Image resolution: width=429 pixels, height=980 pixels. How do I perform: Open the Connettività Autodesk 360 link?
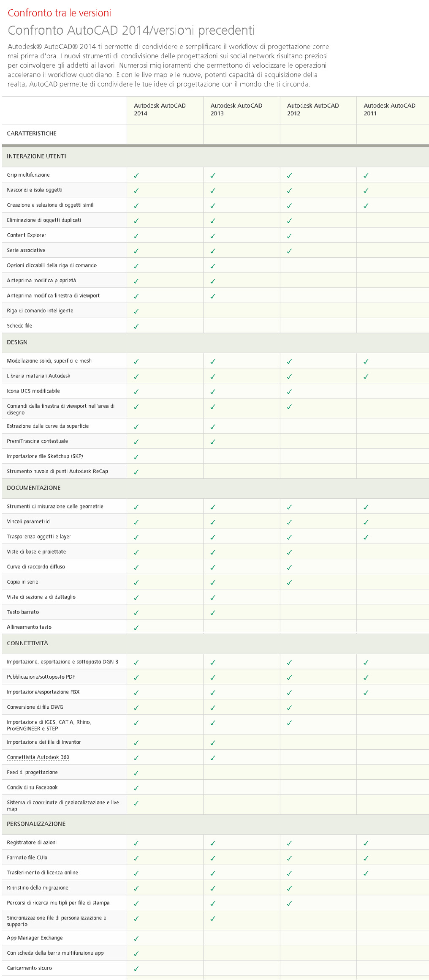[x=38, y=757]
